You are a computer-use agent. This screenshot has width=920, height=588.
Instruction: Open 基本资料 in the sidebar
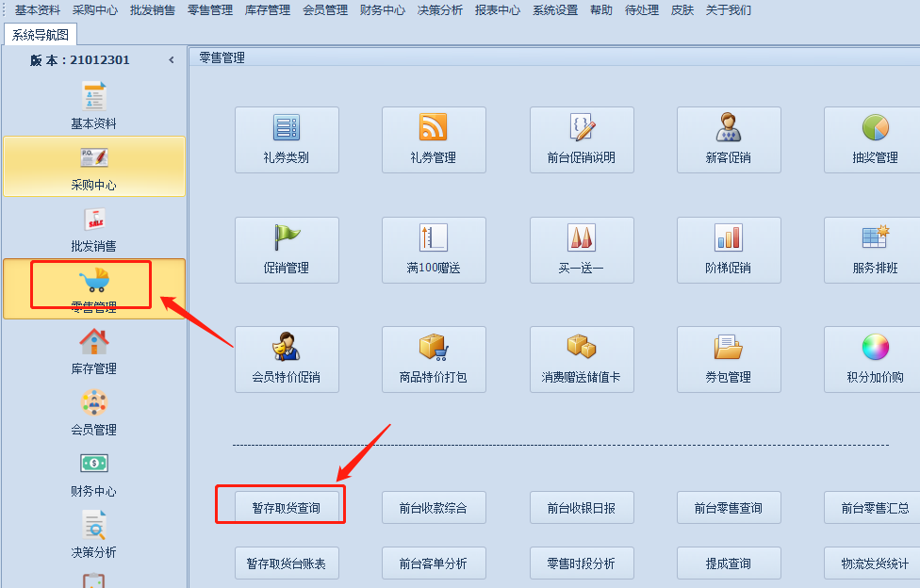pos(94,106)
